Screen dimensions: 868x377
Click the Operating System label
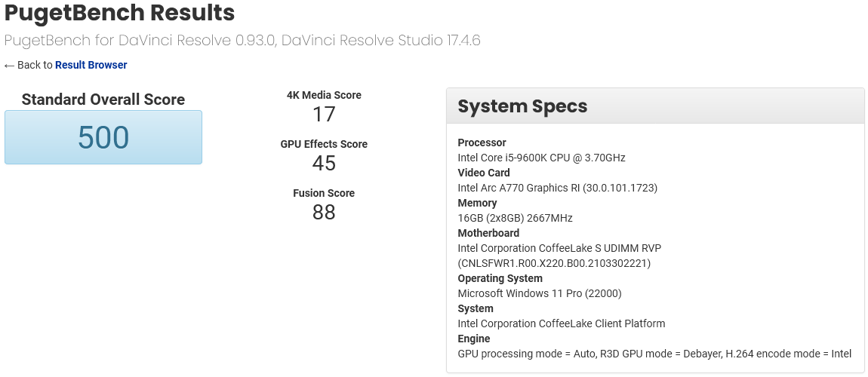(500, 279)
